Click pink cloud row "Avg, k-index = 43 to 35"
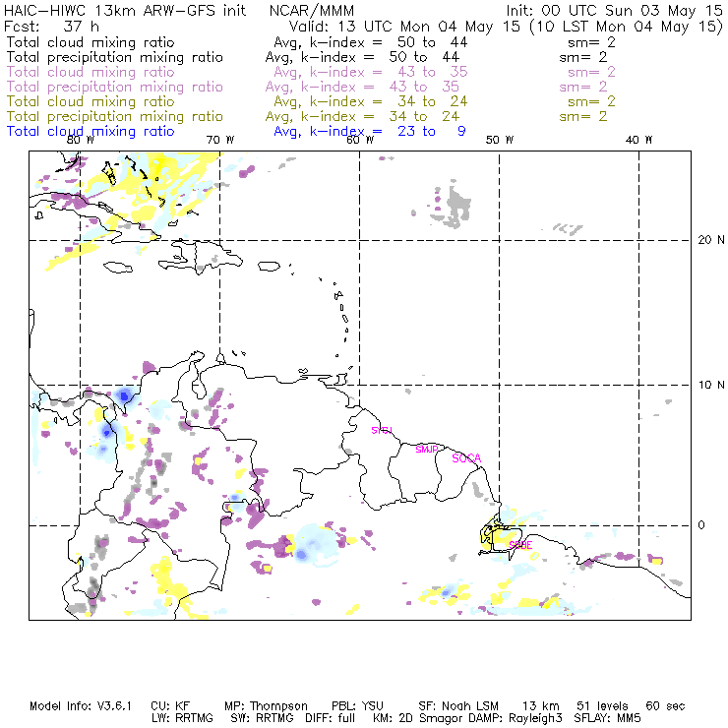 [371, 73]
